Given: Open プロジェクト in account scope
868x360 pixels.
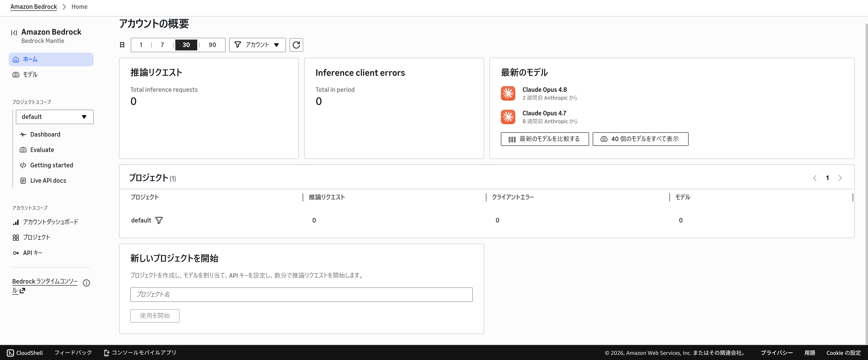Looking at the screenshot, I should 36,238.
